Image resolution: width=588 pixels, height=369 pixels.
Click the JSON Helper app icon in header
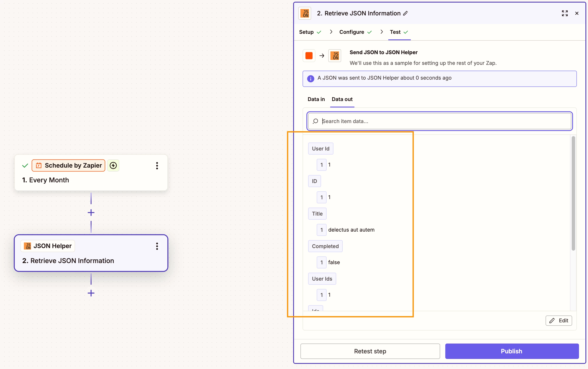coord(305,13)
